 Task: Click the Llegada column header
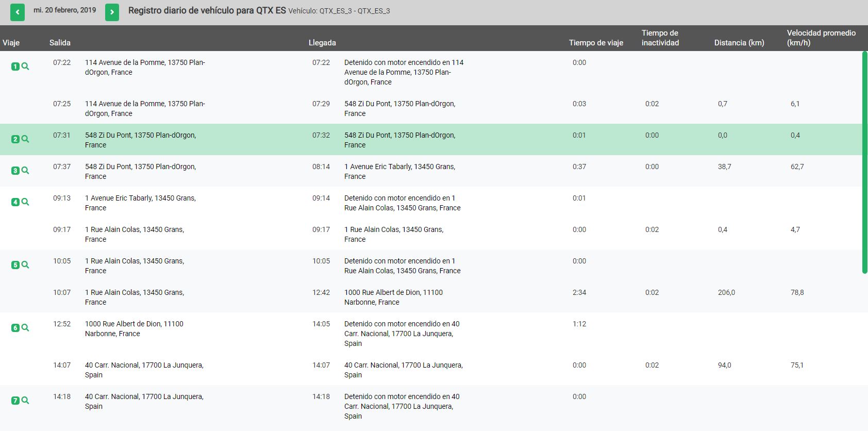[322, 43]
